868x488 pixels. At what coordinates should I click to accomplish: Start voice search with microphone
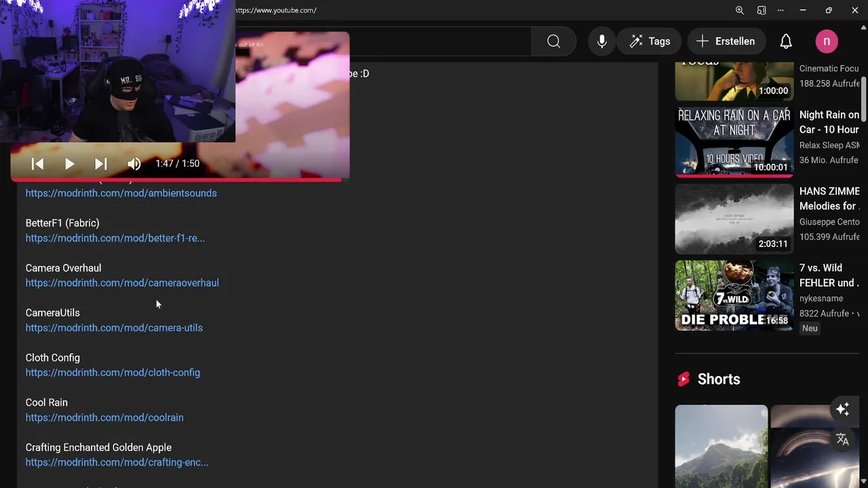click(x=601, y=41)
